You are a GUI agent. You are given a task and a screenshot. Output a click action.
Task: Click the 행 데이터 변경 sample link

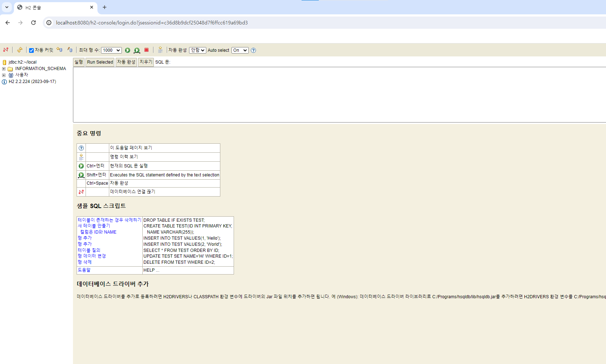92,256
